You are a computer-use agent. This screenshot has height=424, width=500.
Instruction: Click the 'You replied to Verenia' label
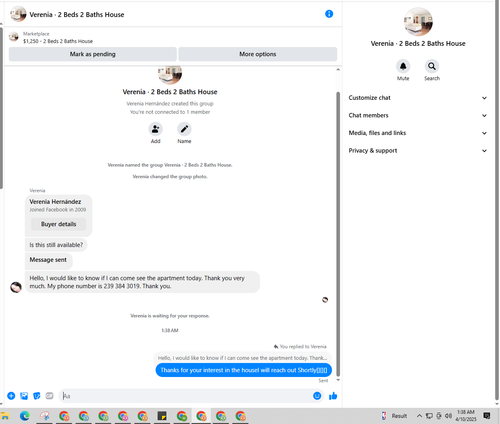[300, 347]
